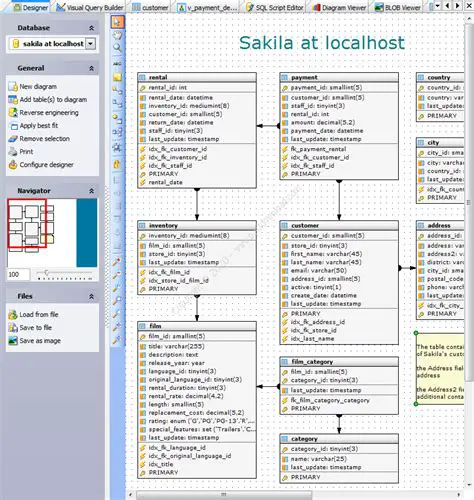This screenshot has height=500, width=474.
Task: Switch to the Visual Query Builder tab
Action: coord(90,7)
